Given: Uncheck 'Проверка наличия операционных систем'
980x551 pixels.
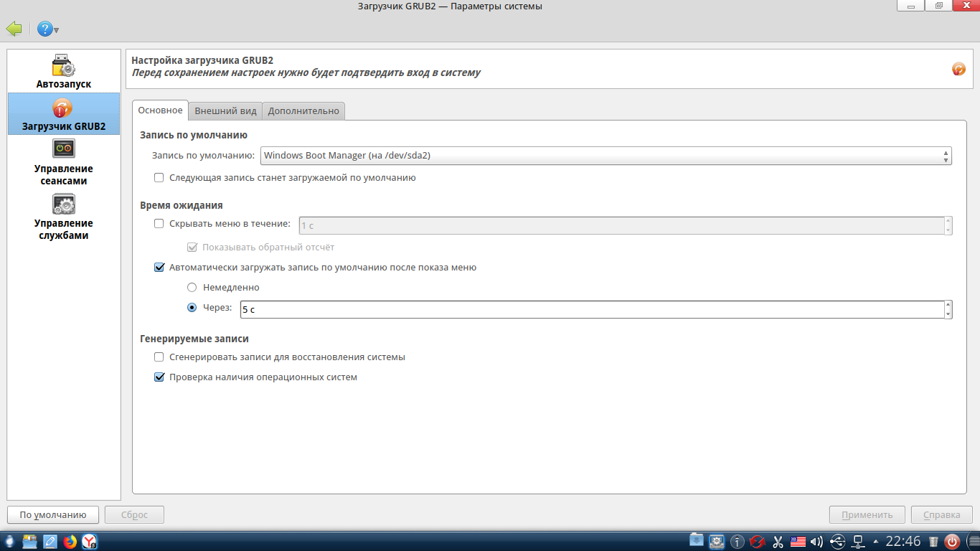Looking at the screenshot, I should [x=159, y=377].
